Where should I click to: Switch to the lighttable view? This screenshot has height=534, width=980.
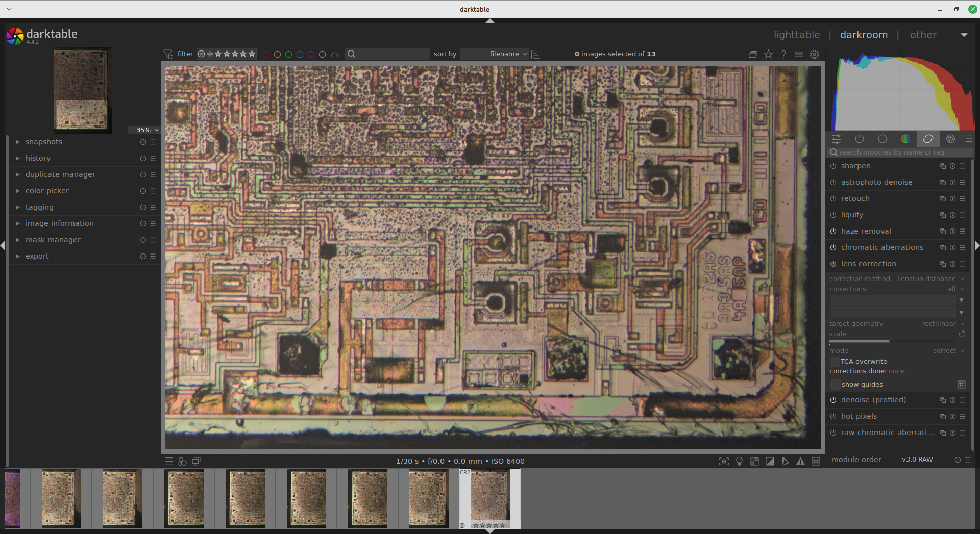point(796,35)
